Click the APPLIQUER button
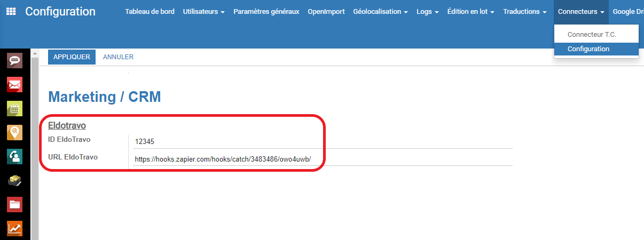 click(72, 57)
